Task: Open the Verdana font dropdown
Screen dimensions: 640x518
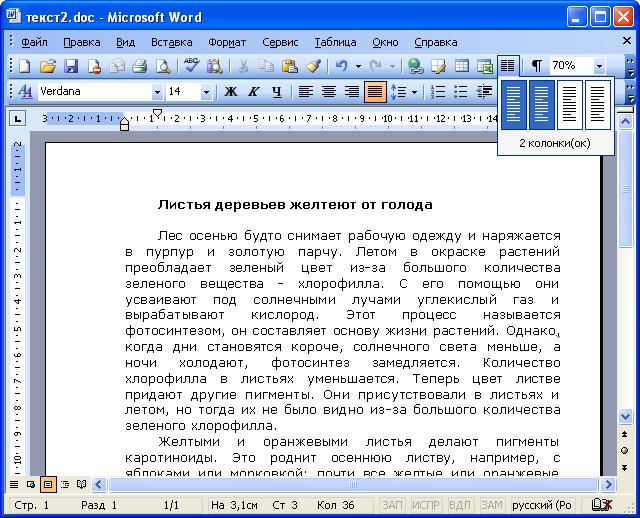Action: coord(157,92)
